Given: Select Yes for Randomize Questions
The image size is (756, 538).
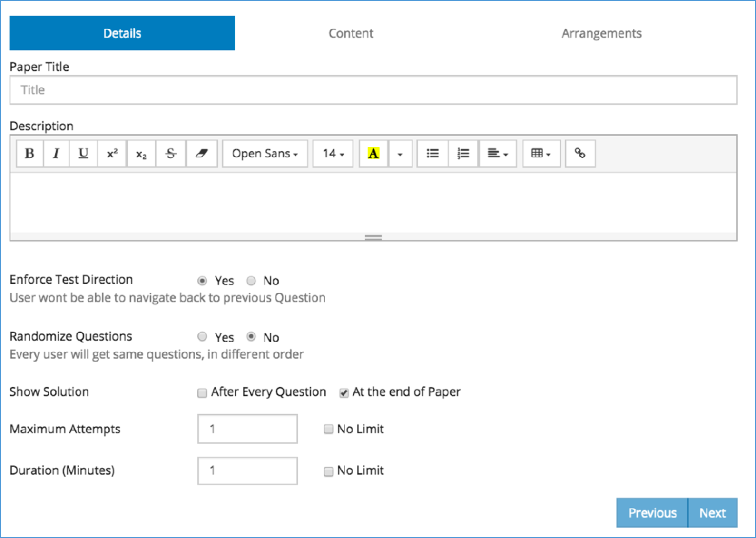Looking at the screenshot, I should pos(202,337).
